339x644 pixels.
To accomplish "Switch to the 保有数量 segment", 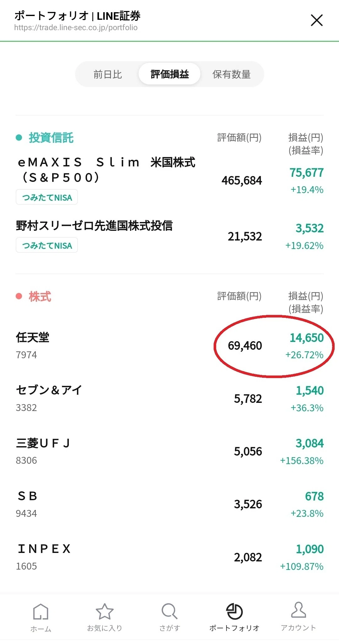I will pyautogui.click(x=232, y=74).
